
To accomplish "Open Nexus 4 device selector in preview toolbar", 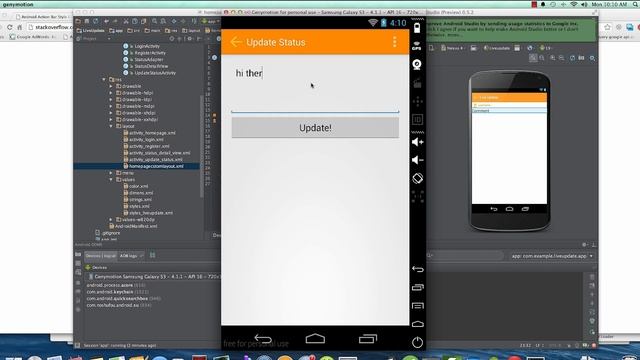I will click(452, 48).
